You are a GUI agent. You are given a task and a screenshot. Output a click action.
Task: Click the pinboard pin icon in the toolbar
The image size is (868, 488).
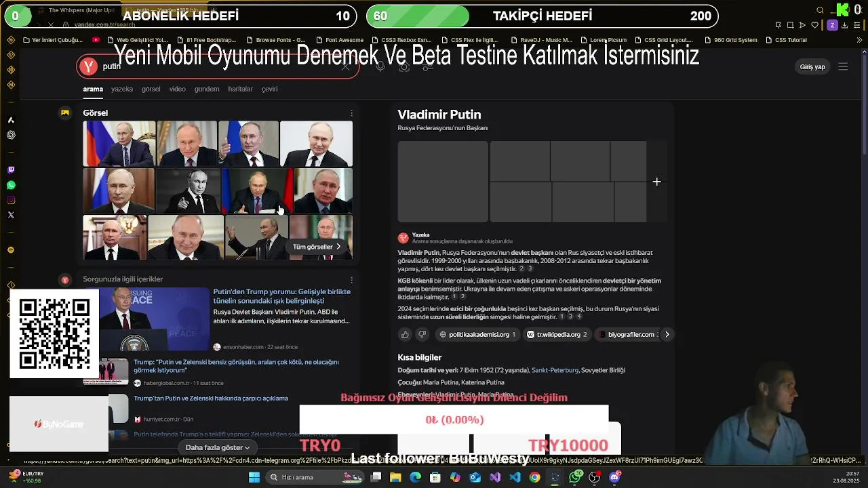[778, 25]
